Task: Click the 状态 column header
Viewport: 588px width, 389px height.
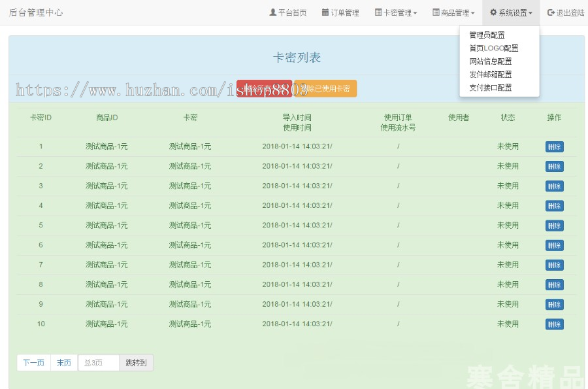Action: (x=508, y=118)
